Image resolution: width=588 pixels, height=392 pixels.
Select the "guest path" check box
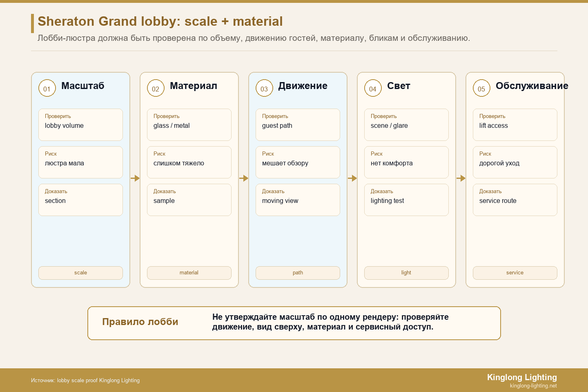click(x=298, y=125)
